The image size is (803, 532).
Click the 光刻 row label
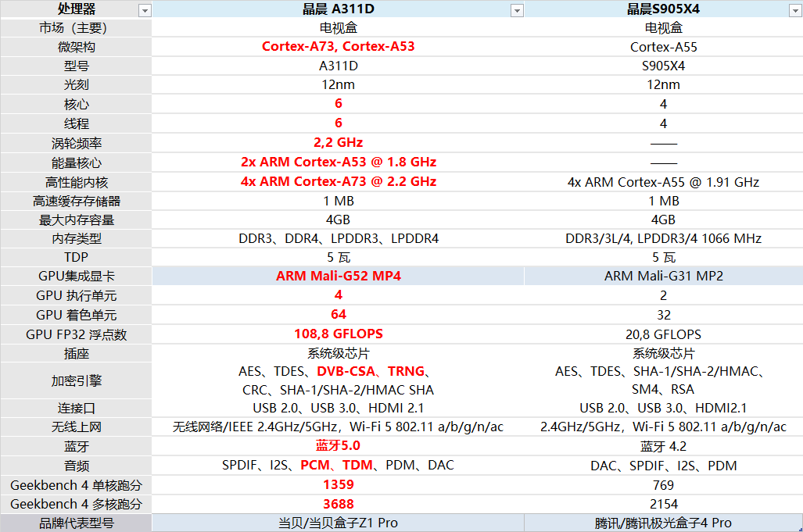coord(76,85)
